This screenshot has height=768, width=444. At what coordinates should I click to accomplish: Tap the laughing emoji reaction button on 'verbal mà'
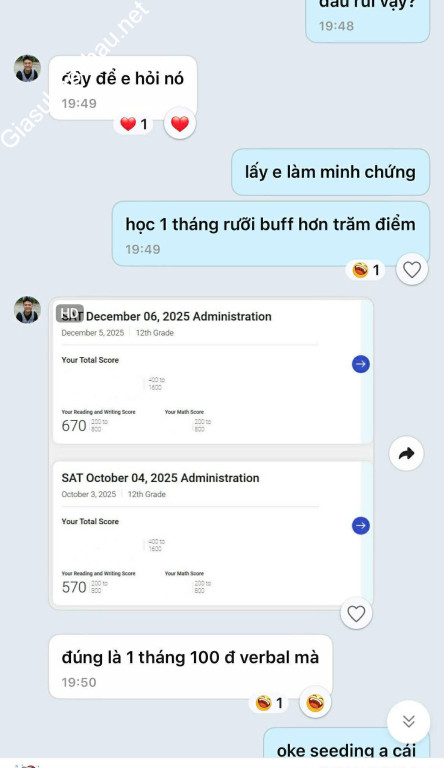315,702
